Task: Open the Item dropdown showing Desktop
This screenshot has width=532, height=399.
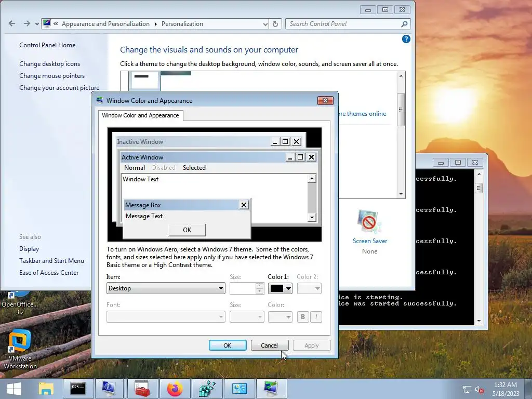Action: (x=166, y=288)
